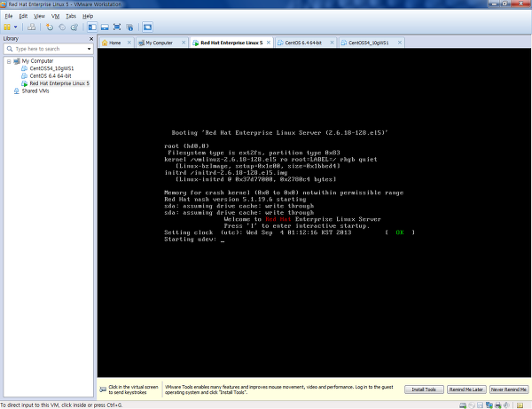The width and height of the screenshot is (532, 409).
Task: Open the View menu
Action: [39, 16]
